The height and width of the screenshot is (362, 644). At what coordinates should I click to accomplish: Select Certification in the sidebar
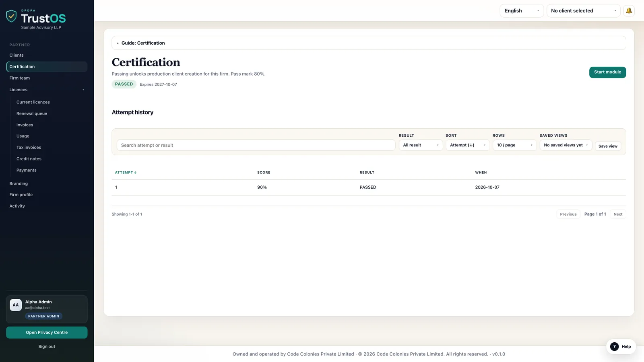point(47,67)
